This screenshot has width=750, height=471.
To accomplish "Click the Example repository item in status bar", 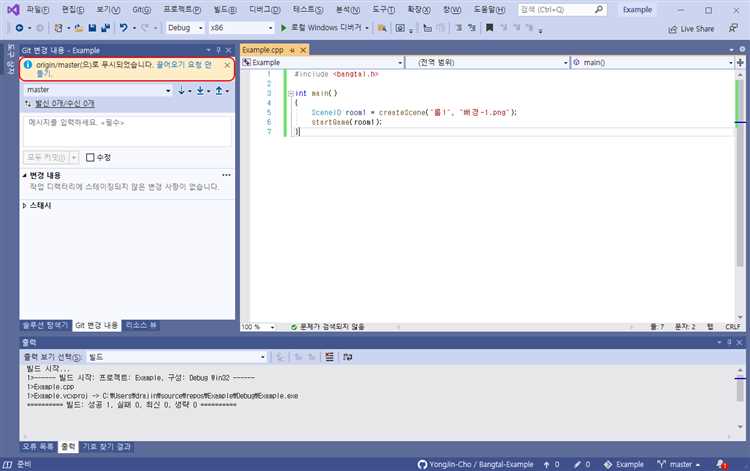I will 624,464.
